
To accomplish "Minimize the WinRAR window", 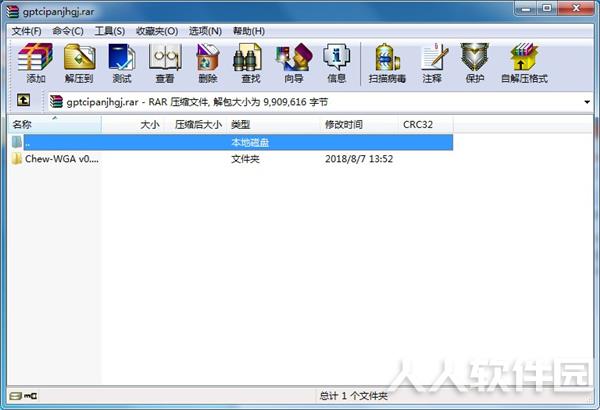I will point(526,8).
